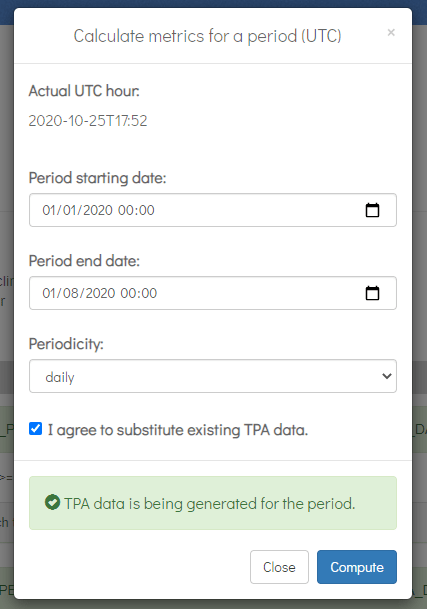Open calendar picker for period starting date
This screenshot has width=427, height=609.
pyautogui.click(x=372, y=210)
